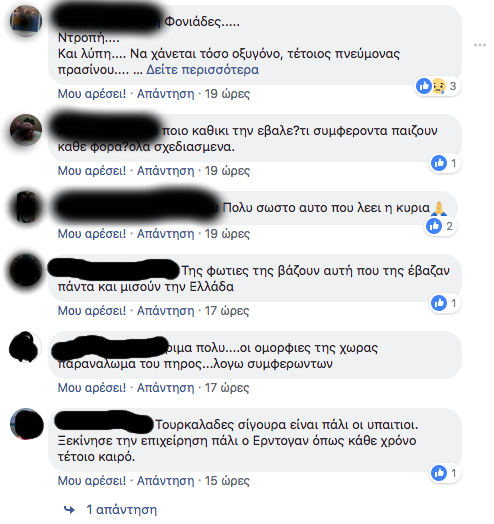Viewport: 494px width, 524px height.
Task: Reply to the ομορφιες της χωρας comment
Action: pyautogui.click(x=165, y=388)
